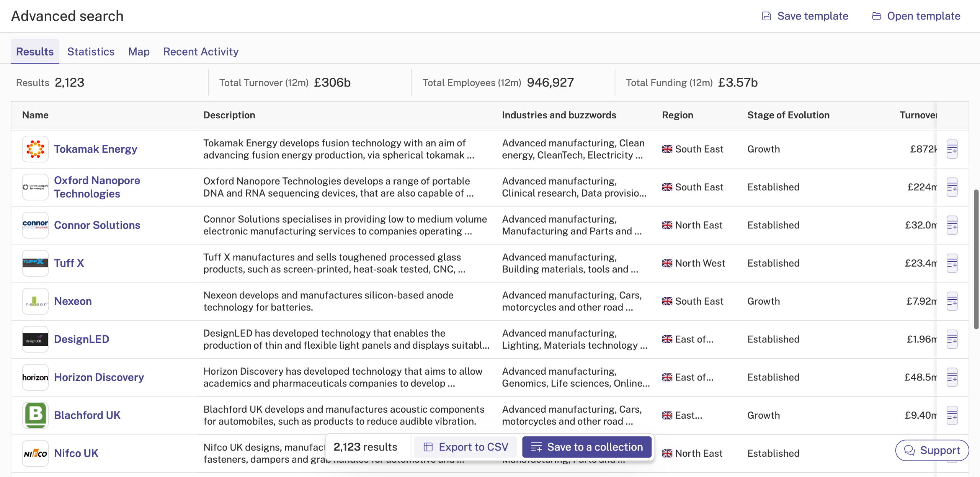Add Oxford Nanopore Technologies to collection icon
This screenshot has height=477, width=980.
[x=952, y=187]
